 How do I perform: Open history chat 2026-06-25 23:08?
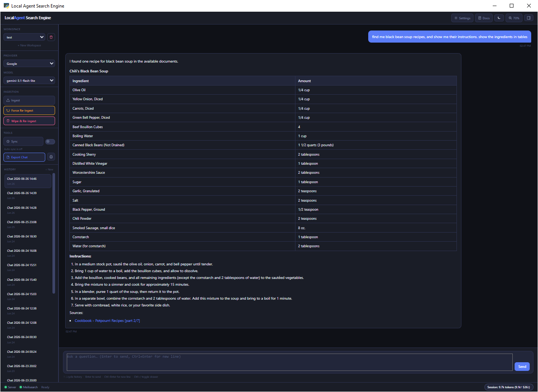(x=28, y=224)
